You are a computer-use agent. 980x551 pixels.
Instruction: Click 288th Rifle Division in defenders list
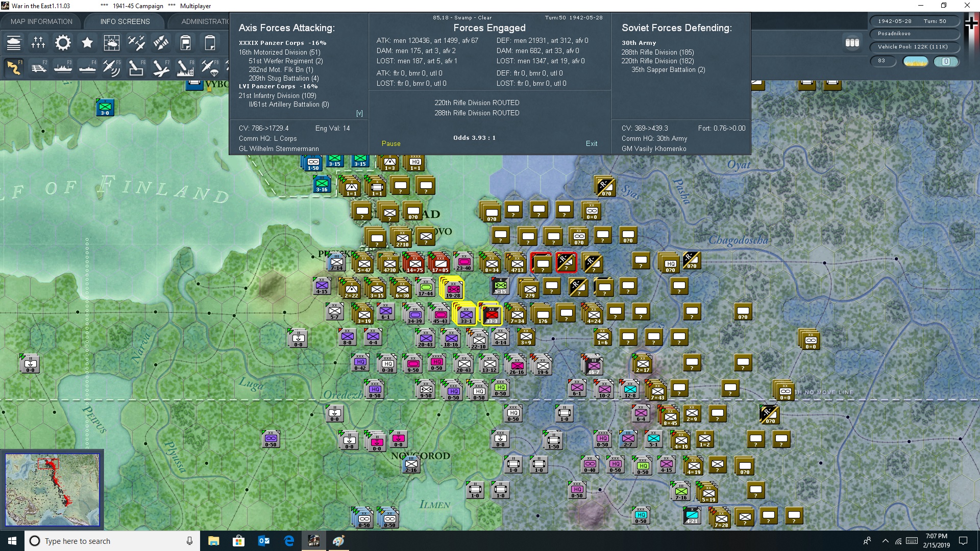tap(657, 52)
